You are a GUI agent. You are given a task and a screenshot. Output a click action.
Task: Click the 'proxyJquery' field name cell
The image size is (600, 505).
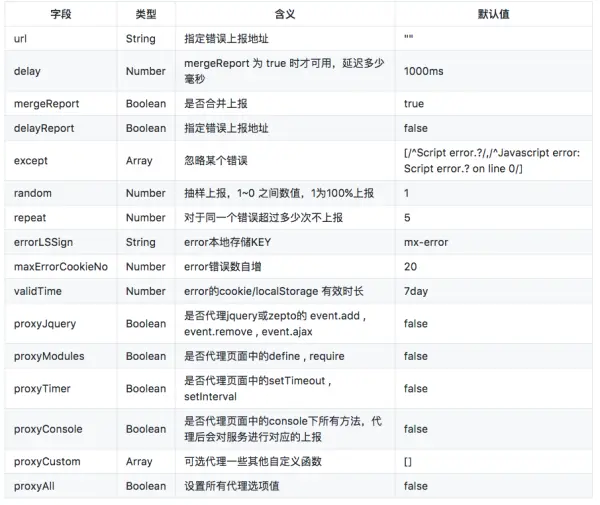[45, 324]
